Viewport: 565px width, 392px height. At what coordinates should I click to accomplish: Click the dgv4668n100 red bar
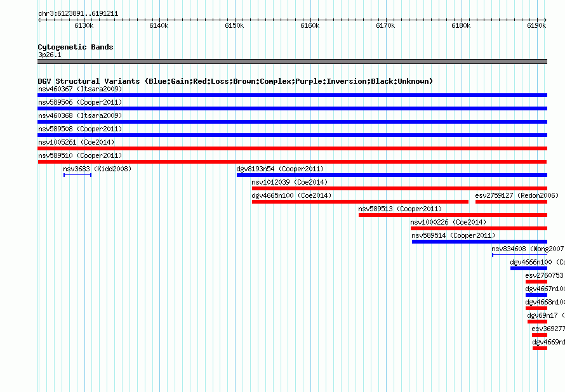(536, 308)
